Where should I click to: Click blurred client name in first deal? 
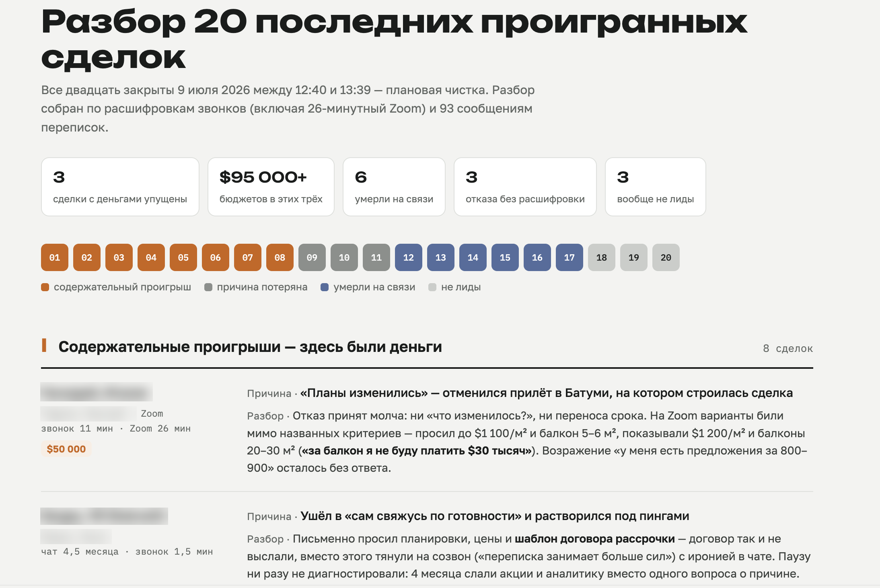pos(97,392)
